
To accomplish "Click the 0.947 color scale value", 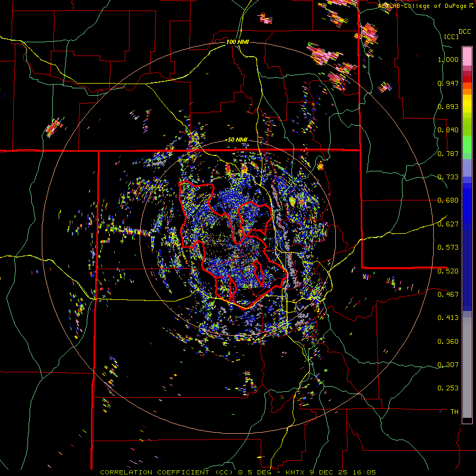I will 448,83.
